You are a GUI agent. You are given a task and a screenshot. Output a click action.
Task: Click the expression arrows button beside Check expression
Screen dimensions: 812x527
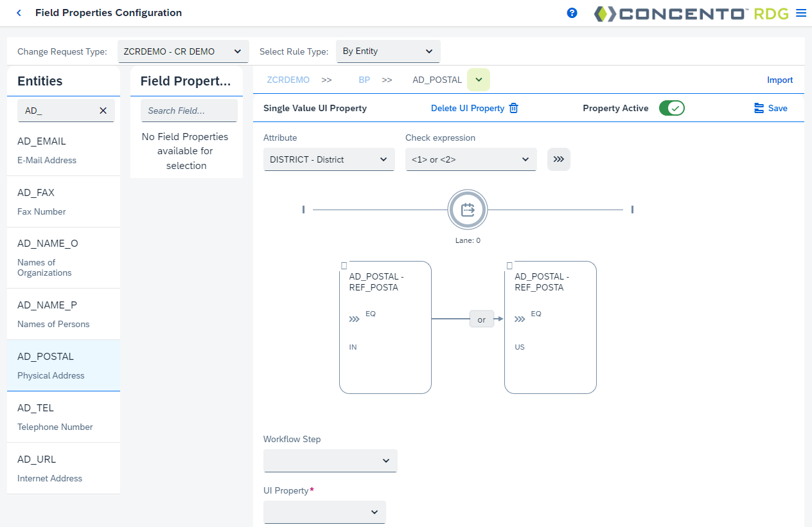[x=559, y=159]
